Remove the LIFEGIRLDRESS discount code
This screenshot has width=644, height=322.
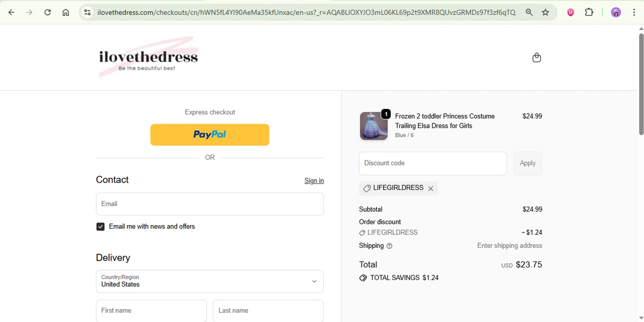(x=431, y=188)
